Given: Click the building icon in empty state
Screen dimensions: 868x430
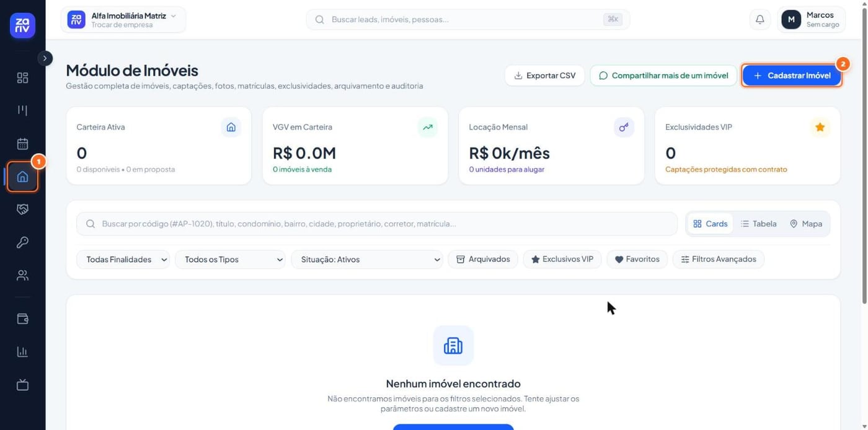Looking at the screenshot, I should tap(453, 346).
